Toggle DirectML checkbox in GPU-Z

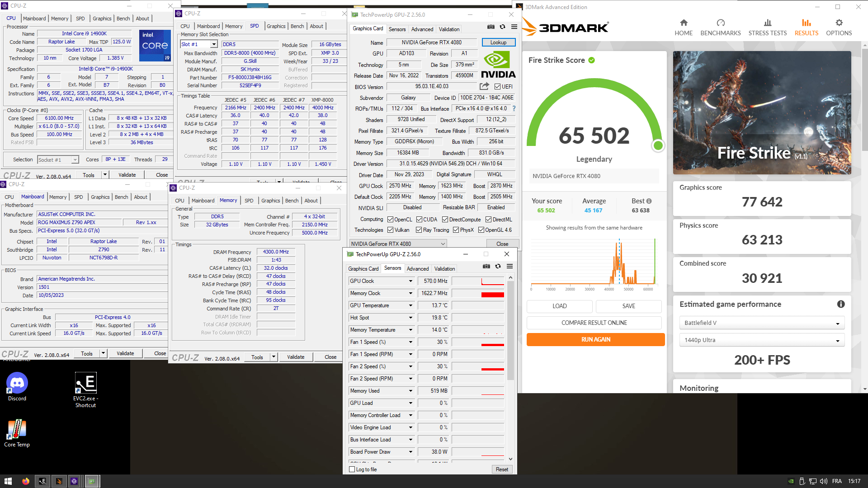tap(488, 220)
